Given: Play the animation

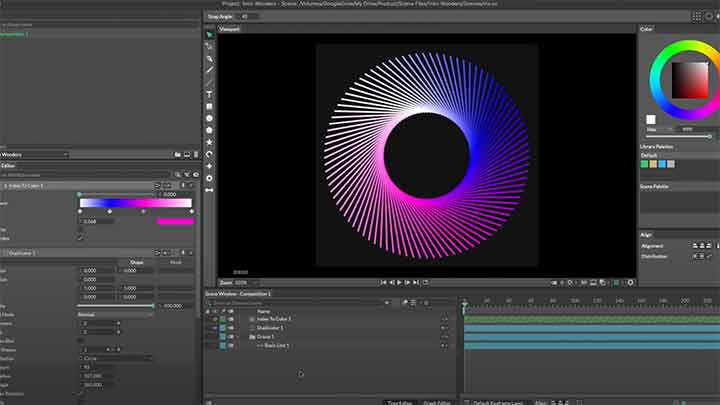Looking at the screenshot, I should click(x=399, y=283).
